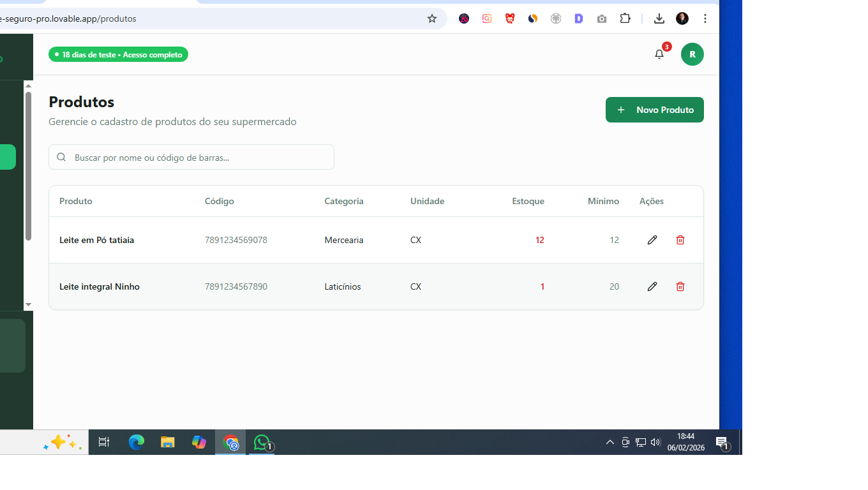Image resolution: width=868 pixels, height=490 pixels.
Task: Bookmark this page with the star icon
Action: (x=432, y=19)
